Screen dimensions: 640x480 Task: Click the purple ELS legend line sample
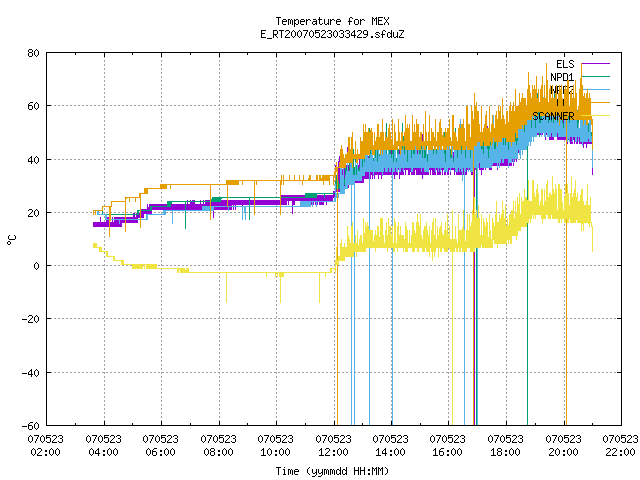(596, 64)
